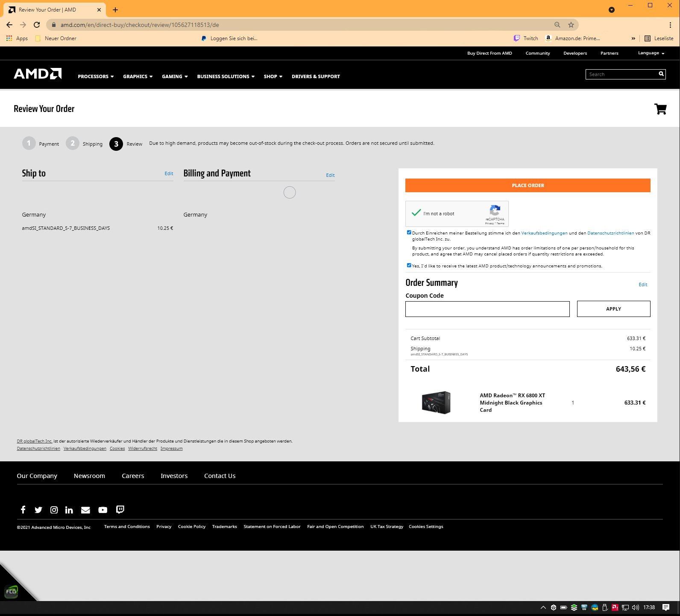
Task: Click the AMD logo
Action: [38, 74]
